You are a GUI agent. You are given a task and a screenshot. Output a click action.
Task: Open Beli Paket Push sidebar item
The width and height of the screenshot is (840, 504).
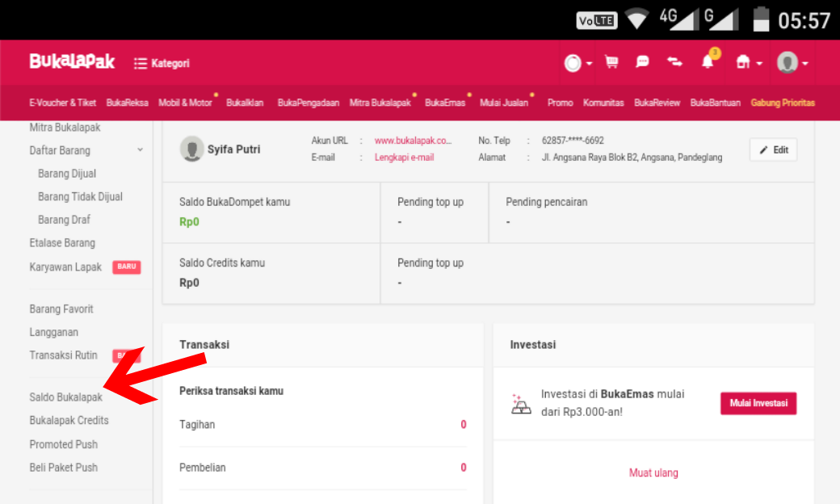coord(63,468)
